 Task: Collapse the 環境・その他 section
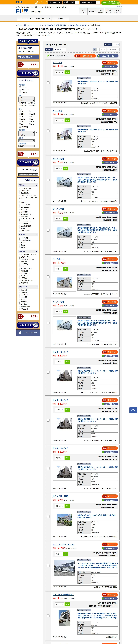coord(28,287)
